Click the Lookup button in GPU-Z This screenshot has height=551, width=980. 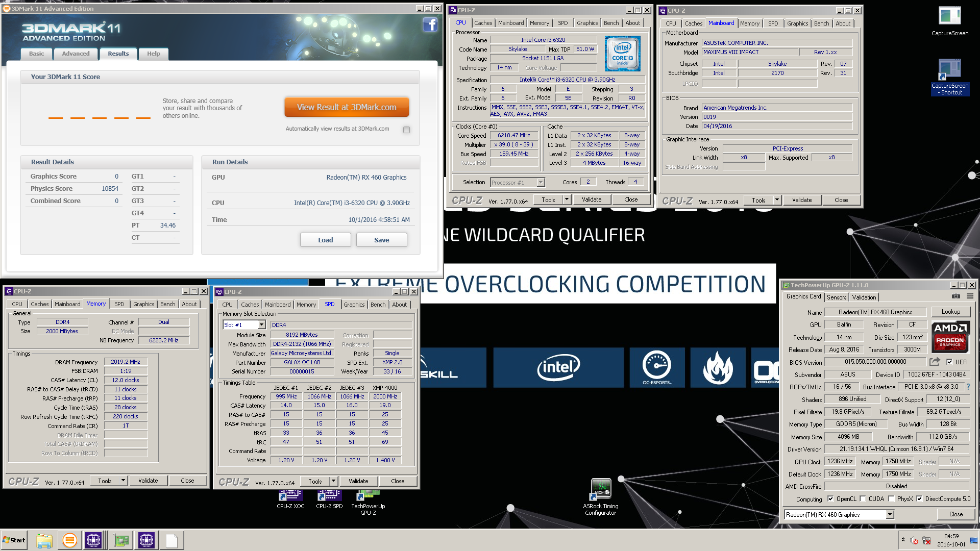950,312
